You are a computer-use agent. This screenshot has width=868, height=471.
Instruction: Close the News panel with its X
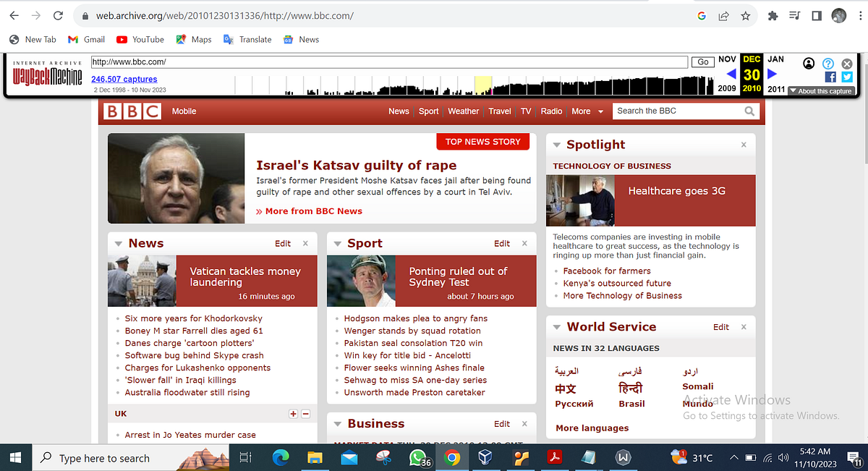coord(305,244)
